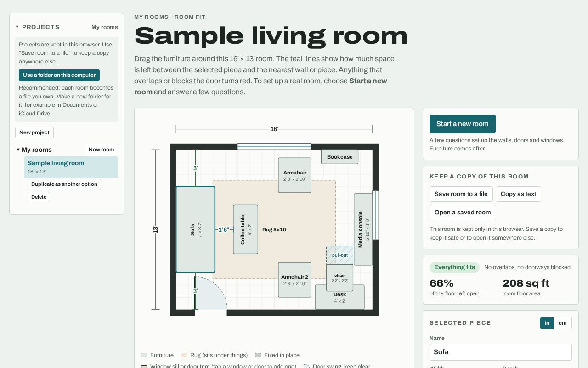Image resolution: width=588 pixels, height=368 pixels.
Task: Click the Start a new room button
Action: pos(462,124)
